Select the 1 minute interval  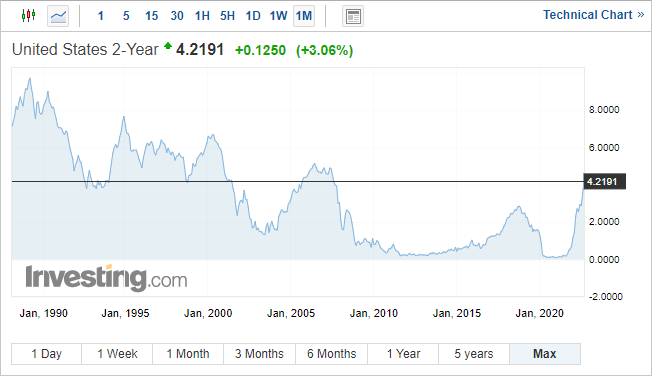point(100,16)
